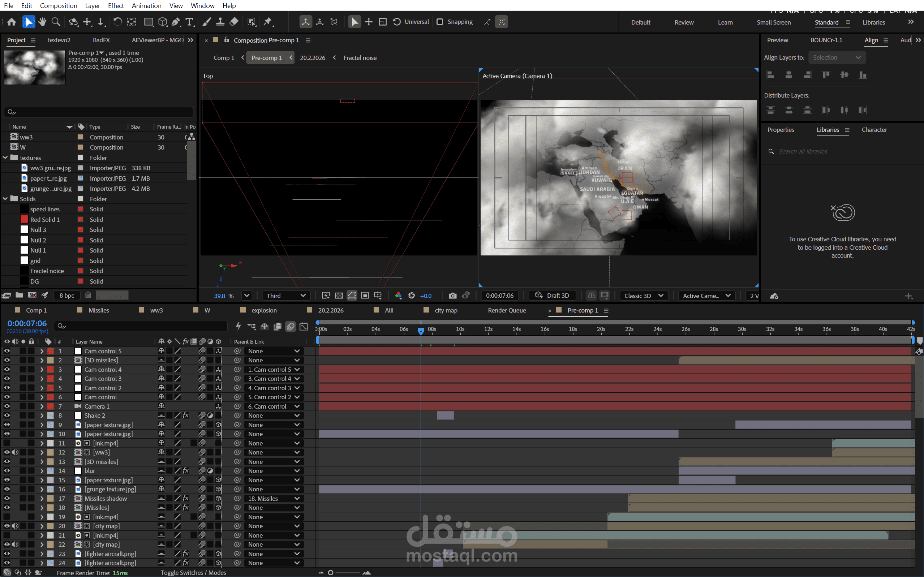The height and width of the screenshot is (577, 924).
Task: Select the Zoom magnifier tool
Action: (56, 22)
